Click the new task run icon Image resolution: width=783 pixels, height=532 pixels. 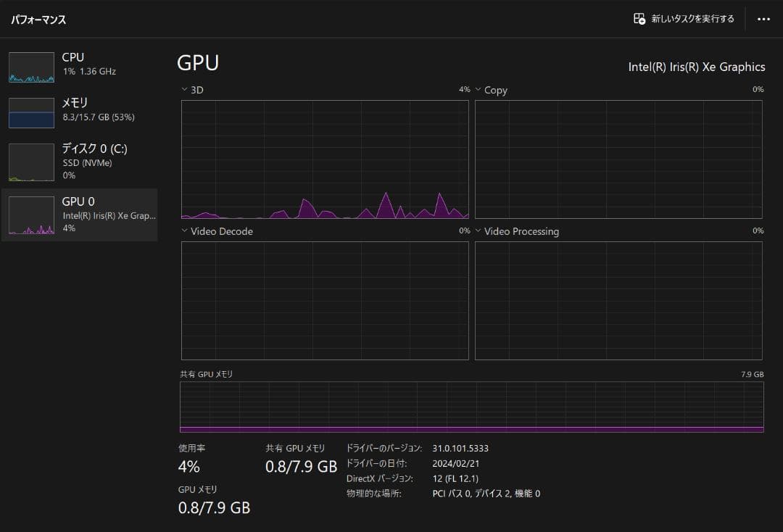[639, 19]
